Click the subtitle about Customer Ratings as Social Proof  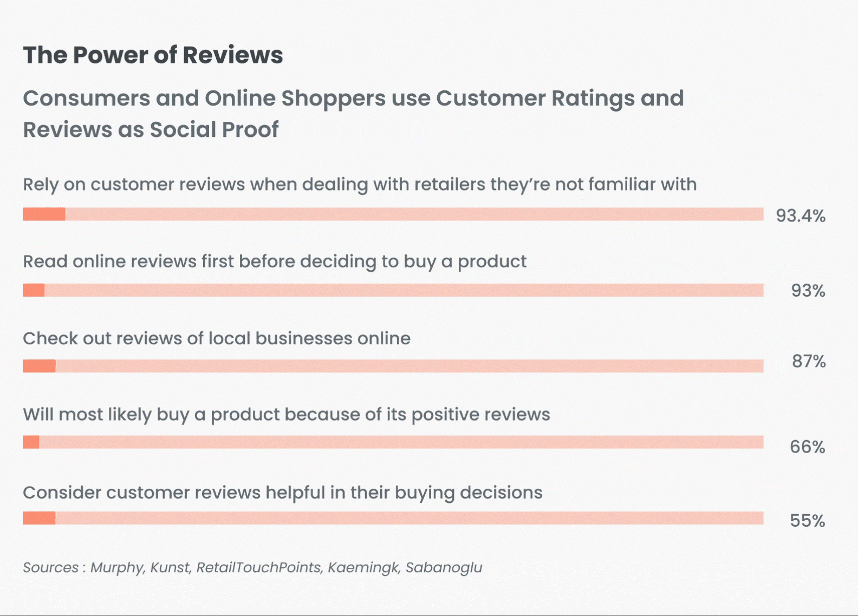pyautogui.click(x=353, y=114)
